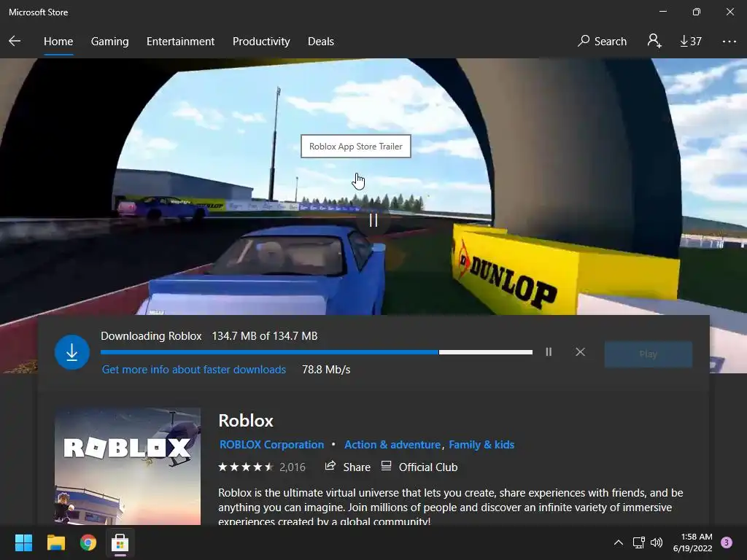Open the network status tray icon
This screenshot has width=747, height=560.
tap(638, 542)
